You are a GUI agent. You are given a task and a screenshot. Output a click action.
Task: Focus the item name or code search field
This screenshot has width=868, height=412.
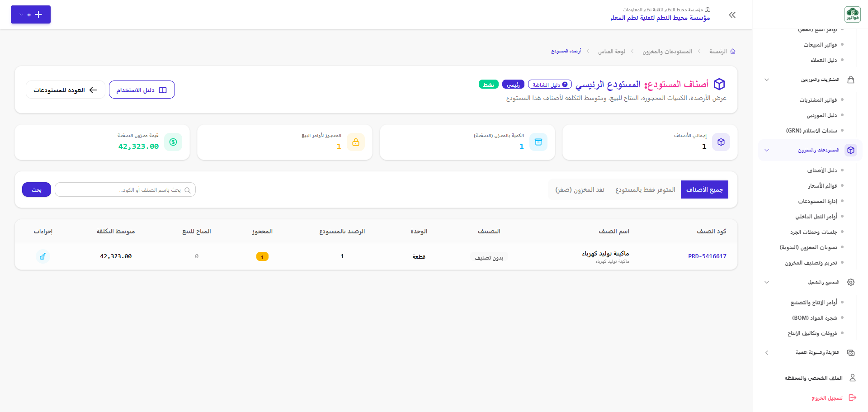125,189
